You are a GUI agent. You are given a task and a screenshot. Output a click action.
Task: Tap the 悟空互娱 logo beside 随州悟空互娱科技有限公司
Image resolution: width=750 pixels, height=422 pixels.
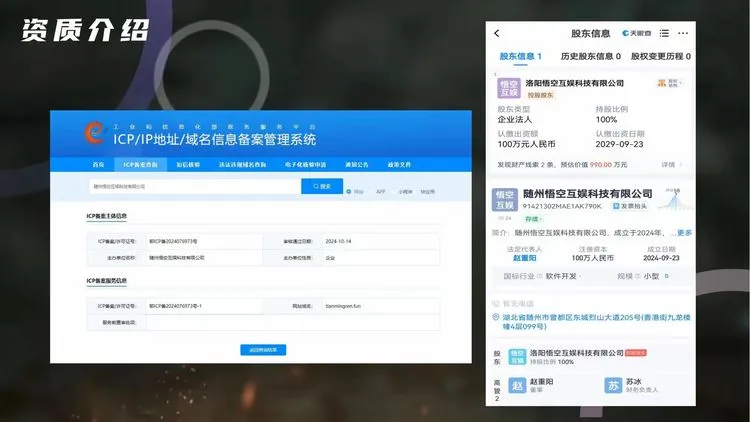click(505, 200)
